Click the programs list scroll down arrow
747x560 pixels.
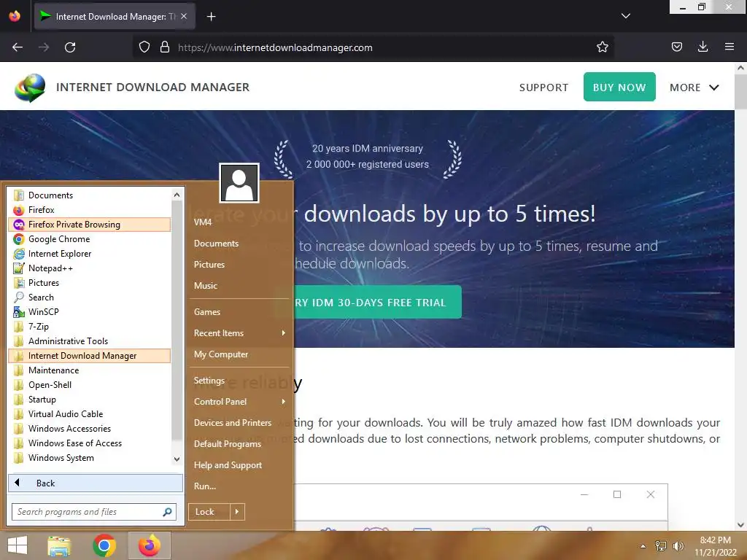pyautogui.click(x=177, y=459)
